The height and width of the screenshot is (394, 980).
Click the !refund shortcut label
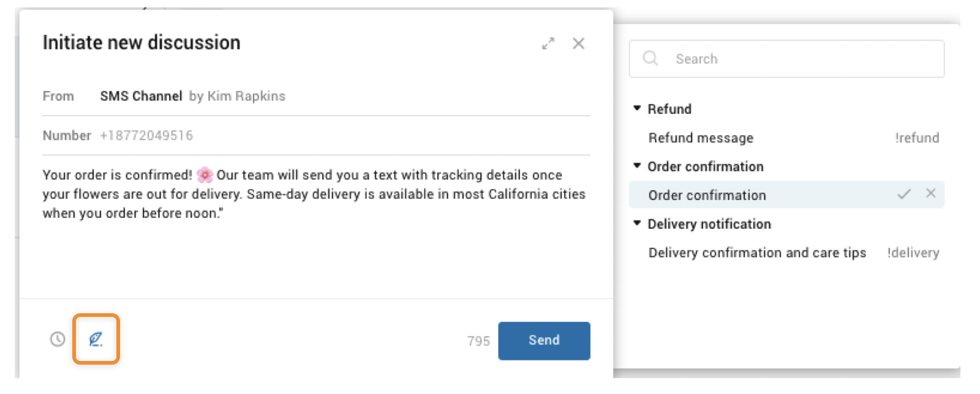click(917, 138)
